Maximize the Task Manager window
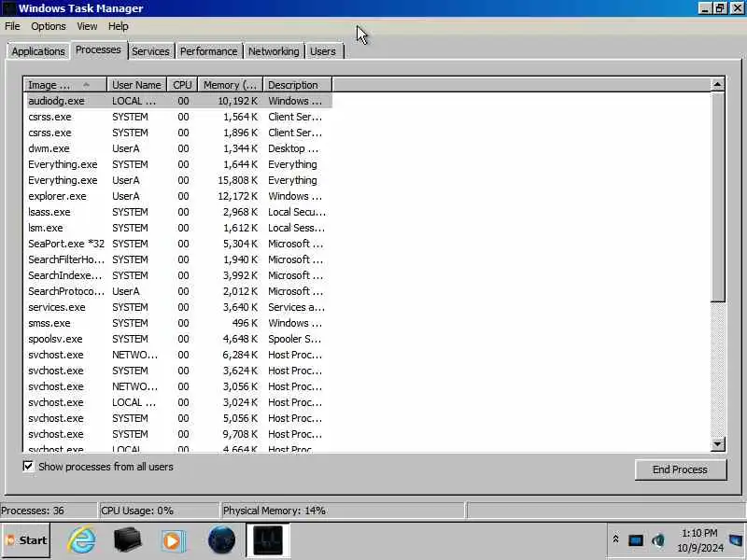747x560 pixels. pos(720,8)
